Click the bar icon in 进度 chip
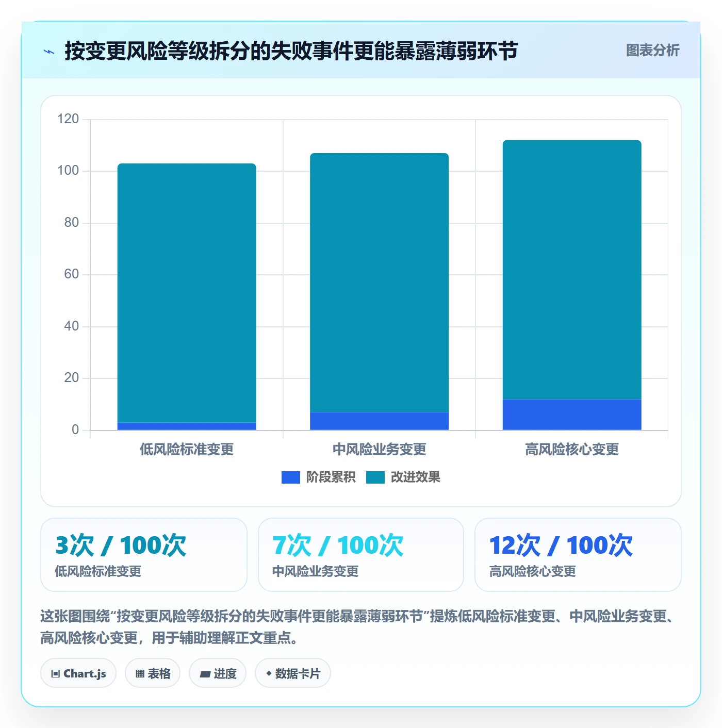Viewport: 722px width, 728px height. click(205, 674)
